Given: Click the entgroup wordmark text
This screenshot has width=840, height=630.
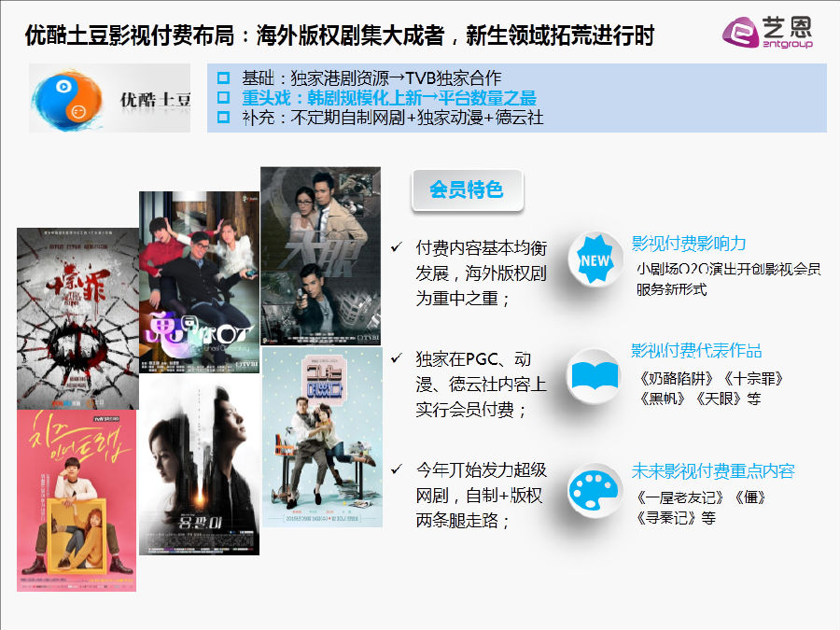Looking at the screenshot, I should 788,43.
